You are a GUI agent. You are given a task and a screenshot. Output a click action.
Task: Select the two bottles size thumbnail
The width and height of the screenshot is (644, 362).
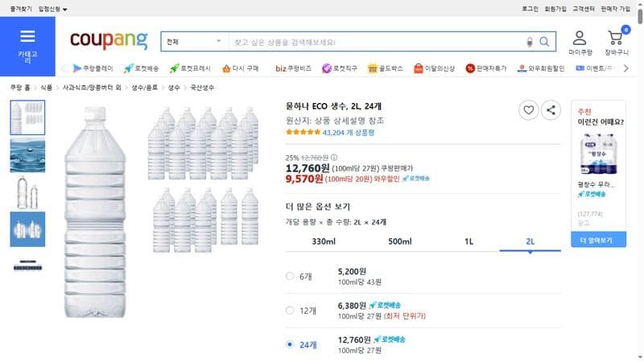click(27, 192)
